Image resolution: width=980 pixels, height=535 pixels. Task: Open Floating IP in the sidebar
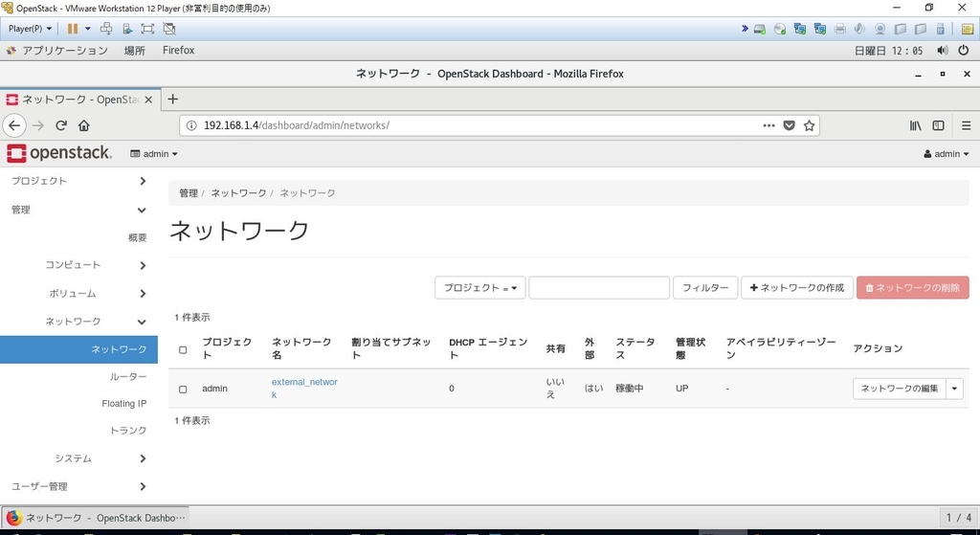(124, 404)
